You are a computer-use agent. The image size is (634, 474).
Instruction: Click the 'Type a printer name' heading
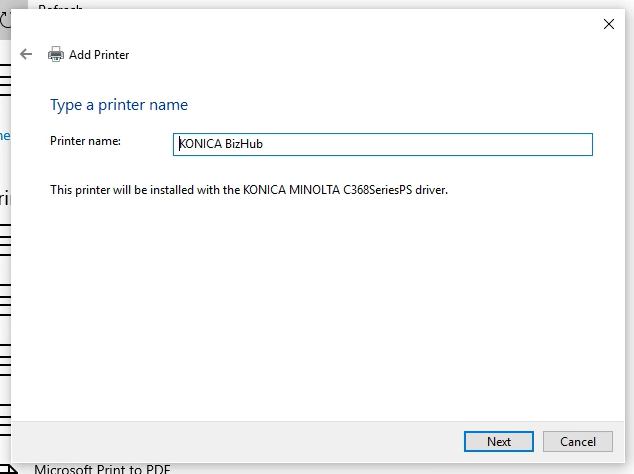119,105
